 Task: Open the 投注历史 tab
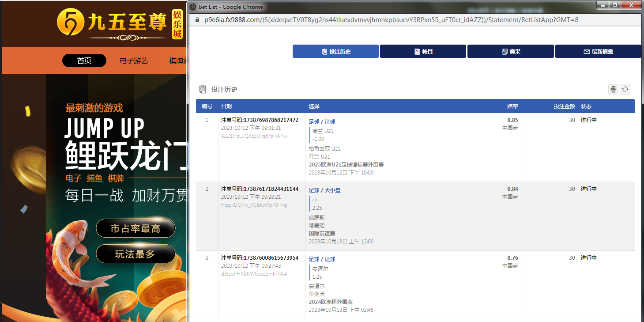tap(335, 51)
